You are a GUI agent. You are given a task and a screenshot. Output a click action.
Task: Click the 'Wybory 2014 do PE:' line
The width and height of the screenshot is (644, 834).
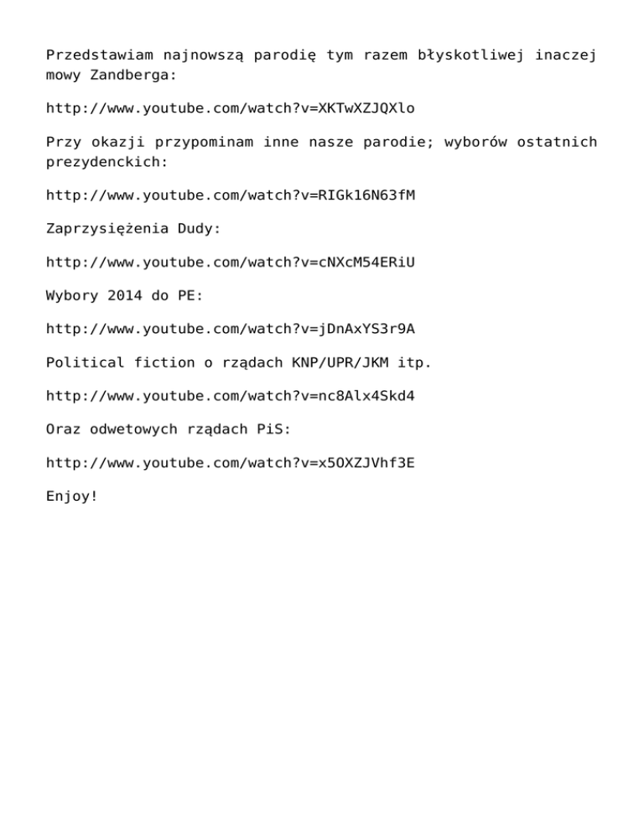pos(124,295)
